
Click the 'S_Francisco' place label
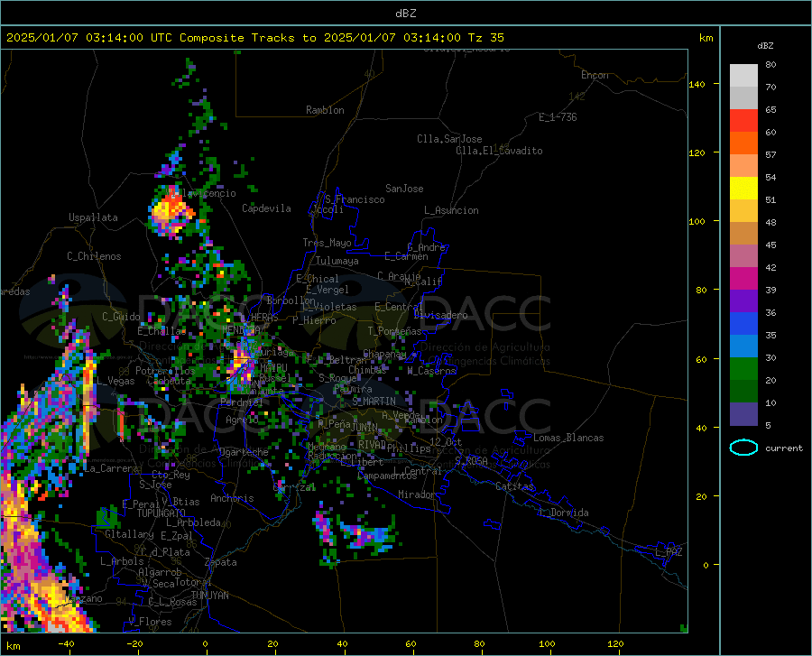click(355, 199)
